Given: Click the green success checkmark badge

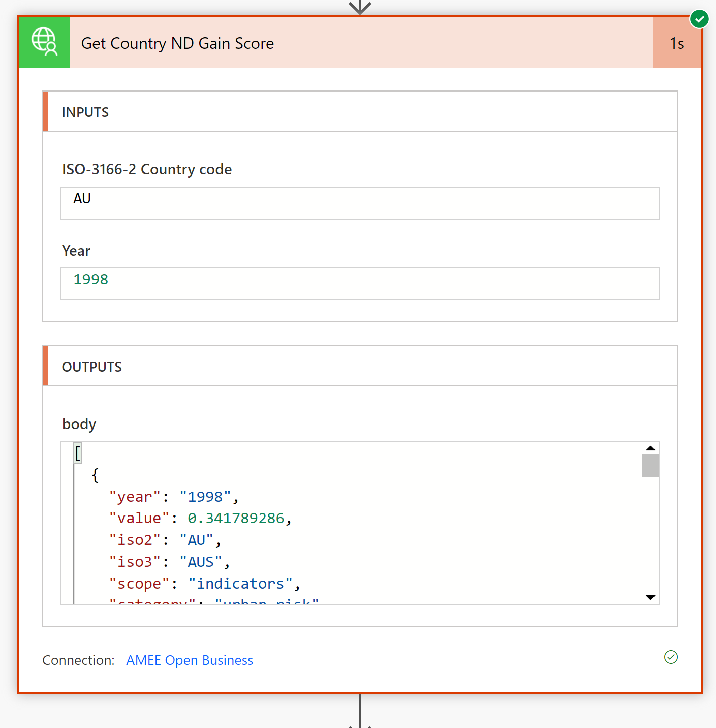Looking at the screenshot, I should click(x=699, y=19).
